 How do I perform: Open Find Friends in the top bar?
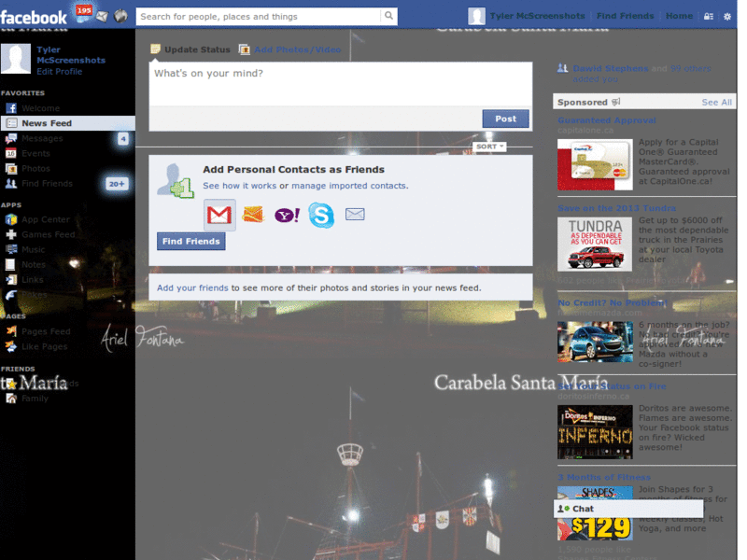(625, 16)
